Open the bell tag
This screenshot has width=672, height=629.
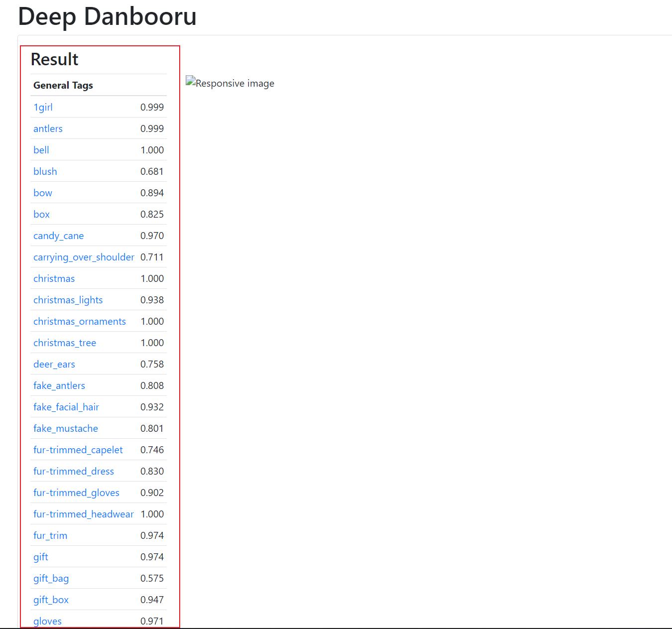(41, 150)
